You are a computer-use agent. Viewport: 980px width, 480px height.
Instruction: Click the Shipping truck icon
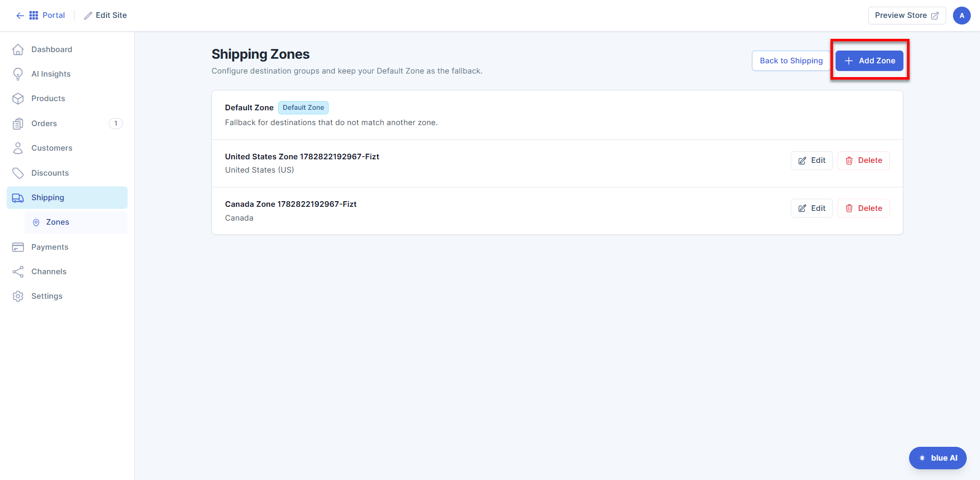[x=18, y=198]
